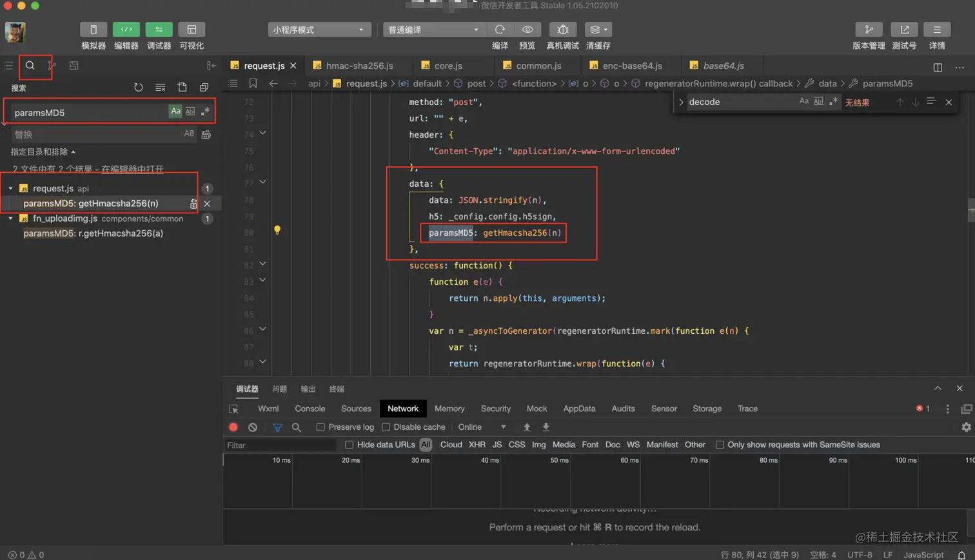
Task: Enable Preserve log checkbox
Action: click(x=320, y=427)
